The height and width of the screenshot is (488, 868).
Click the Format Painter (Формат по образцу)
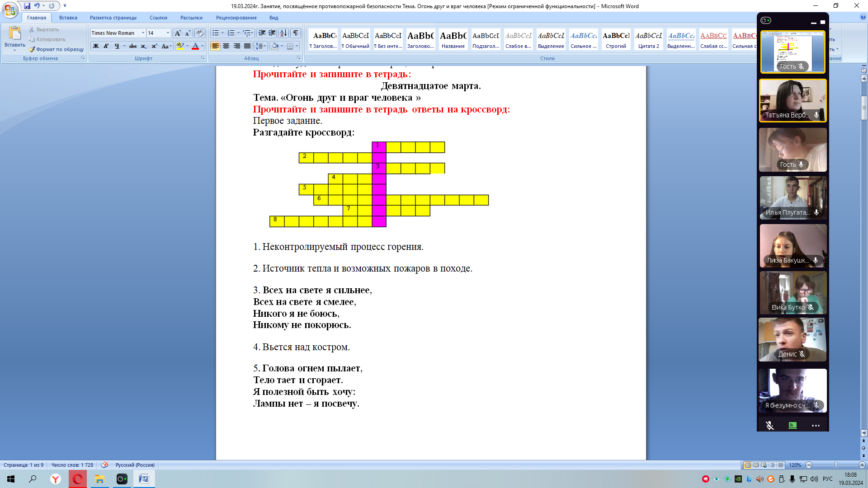pos(57,49)
